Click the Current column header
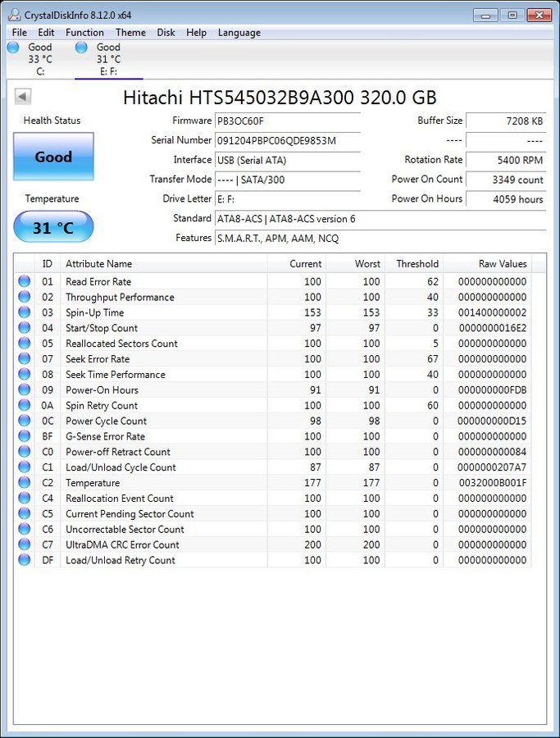Screen dimensions: 560x738 [x=297, y=263]
